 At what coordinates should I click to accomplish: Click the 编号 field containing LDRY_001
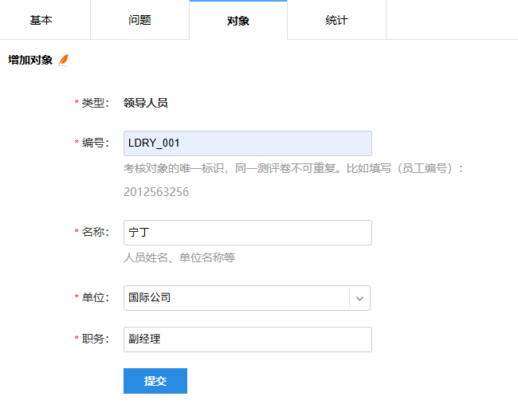pos(247,143)
